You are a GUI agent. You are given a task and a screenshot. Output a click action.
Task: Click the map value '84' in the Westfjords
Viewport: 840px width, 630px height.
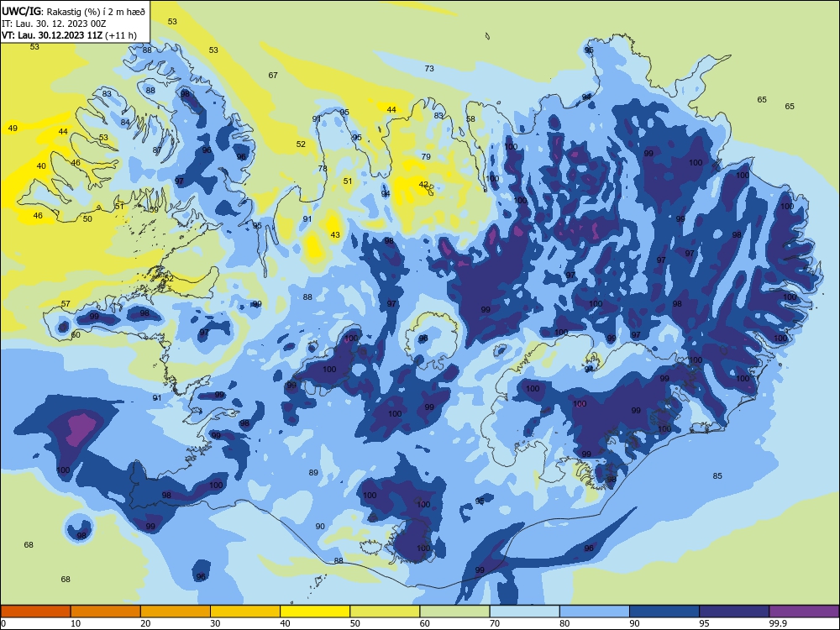[x=125, y=123]
